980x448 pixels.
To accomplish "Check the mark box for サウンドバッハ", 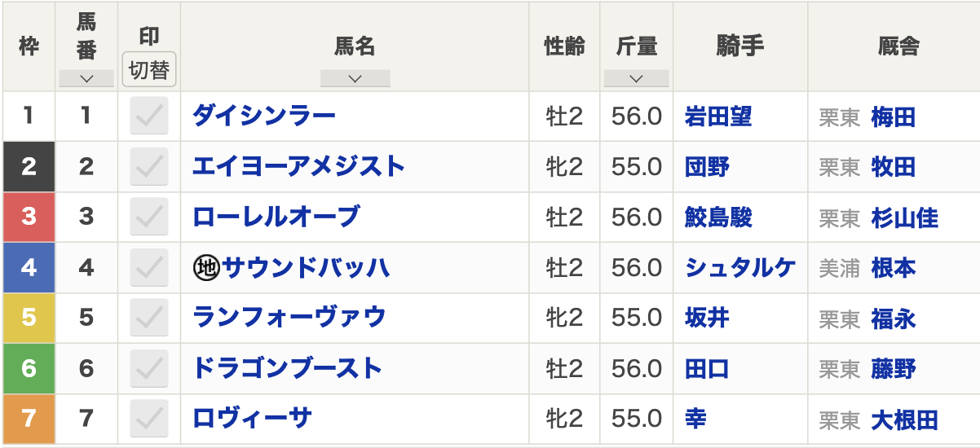I will 149,267.
